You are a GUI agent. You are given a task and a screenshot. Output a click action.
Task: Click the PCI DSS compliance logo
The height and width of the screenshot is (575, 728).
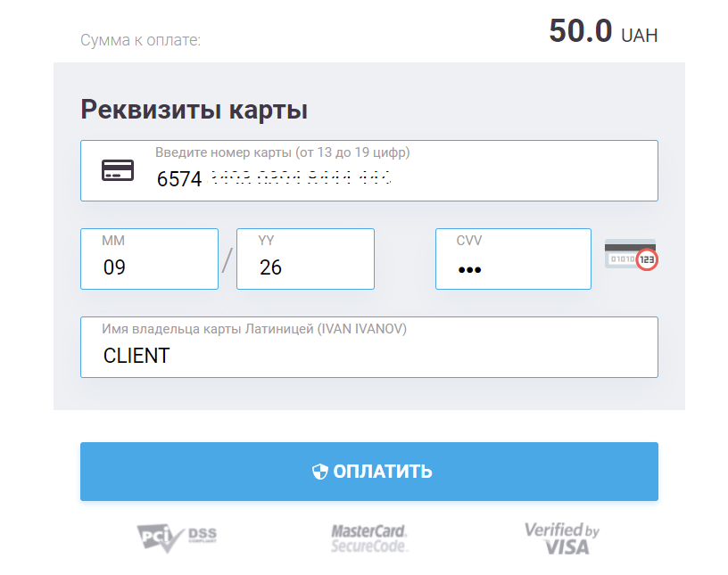177,538
